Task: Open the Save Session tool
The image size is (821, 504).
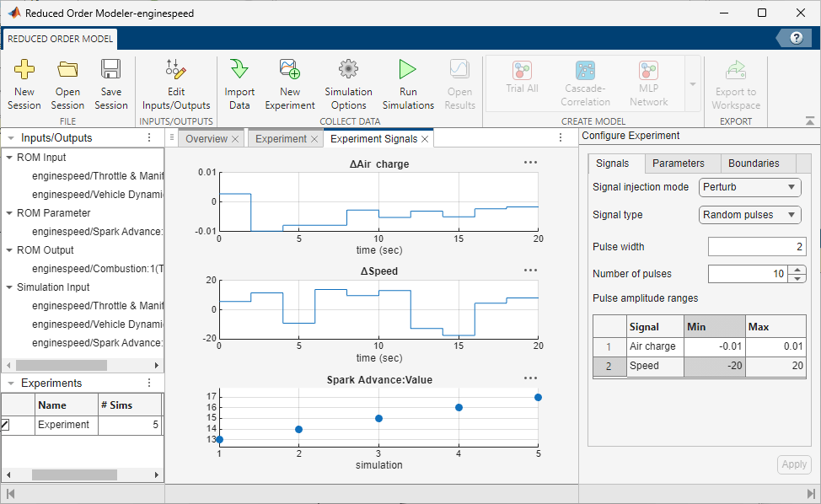Action: 110,82
